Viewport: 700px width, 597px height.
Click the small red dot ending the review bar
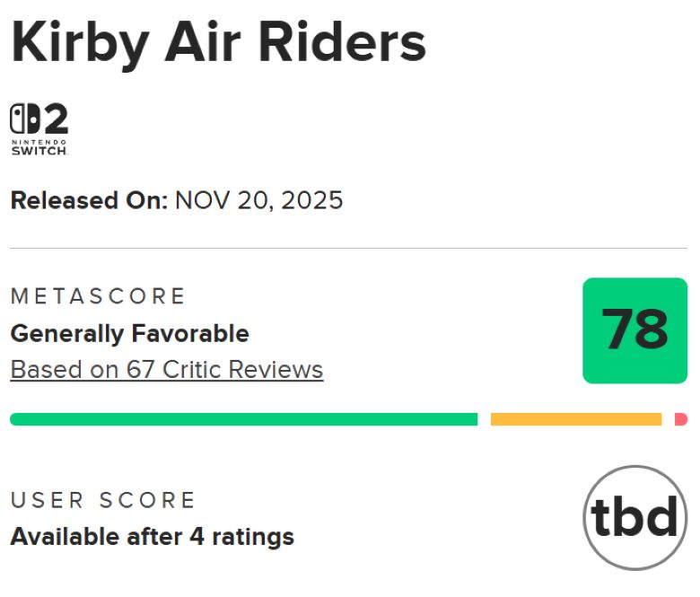[x=681, y=419]
